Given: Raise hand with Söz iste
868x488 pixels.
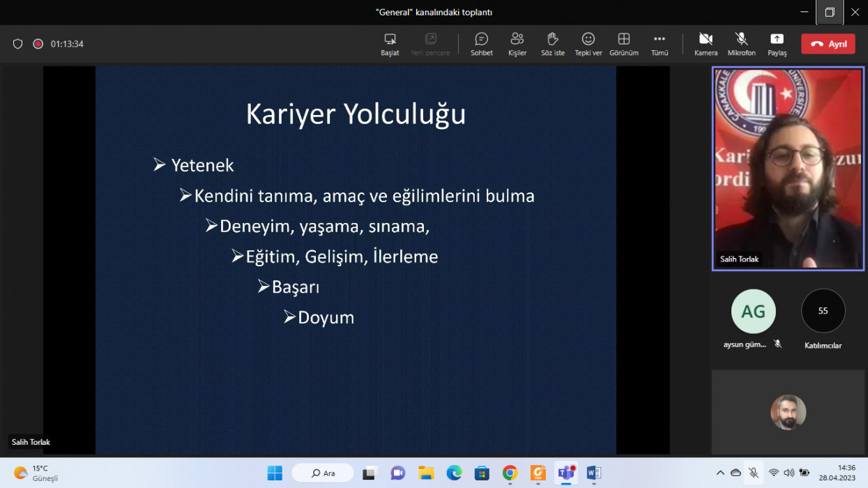Looking at the screenshot, I should tap(553, 44).
